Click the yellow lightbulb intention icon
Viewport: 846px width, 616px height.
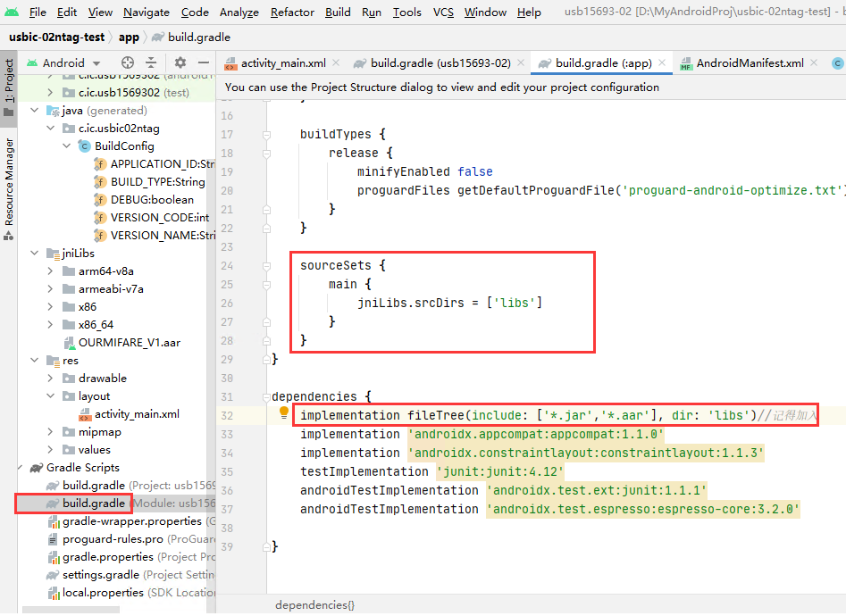pos(284,413)
